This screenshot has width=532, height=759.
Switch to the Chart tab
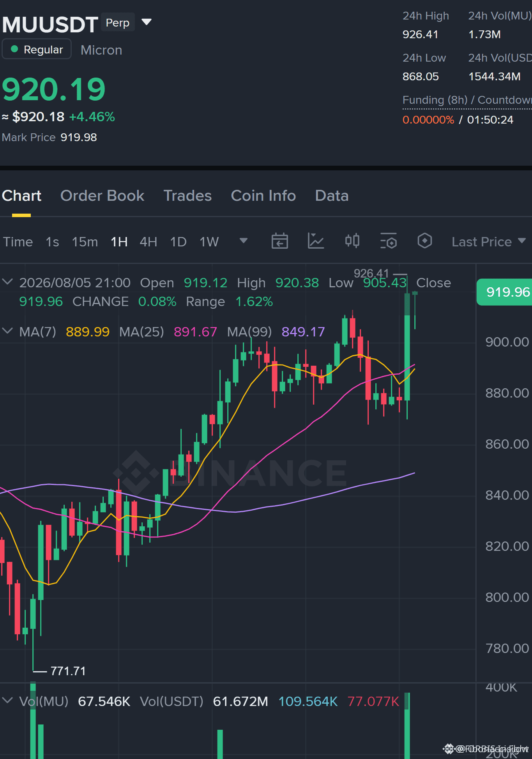21,196
